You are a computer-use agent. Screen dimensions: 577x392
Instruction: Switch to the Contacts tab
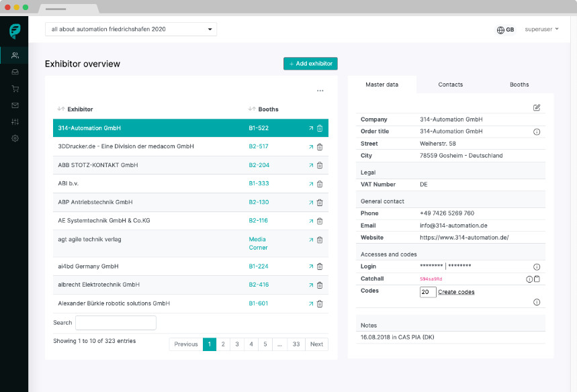pyautogui.click(x=451, y=85)
